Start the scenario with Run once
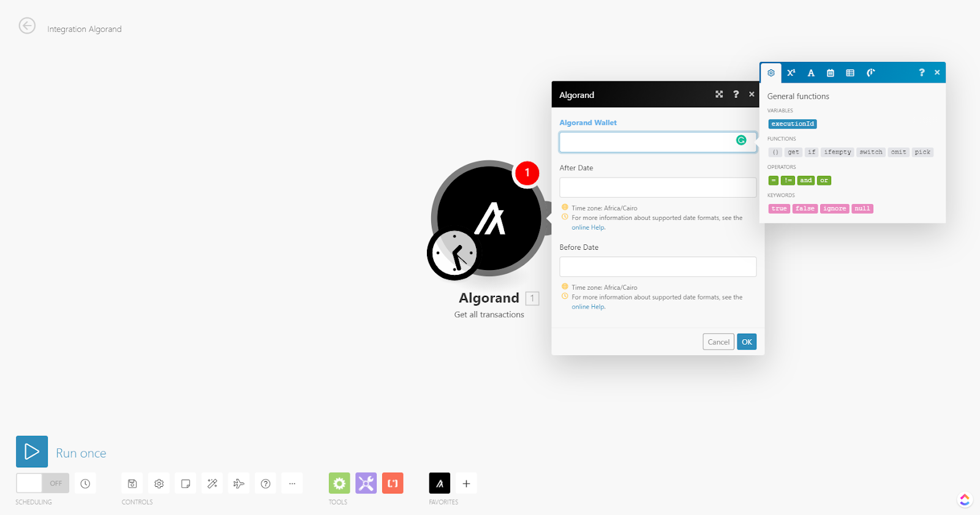This screenshot has width=980, height=515. pos(32,451)
